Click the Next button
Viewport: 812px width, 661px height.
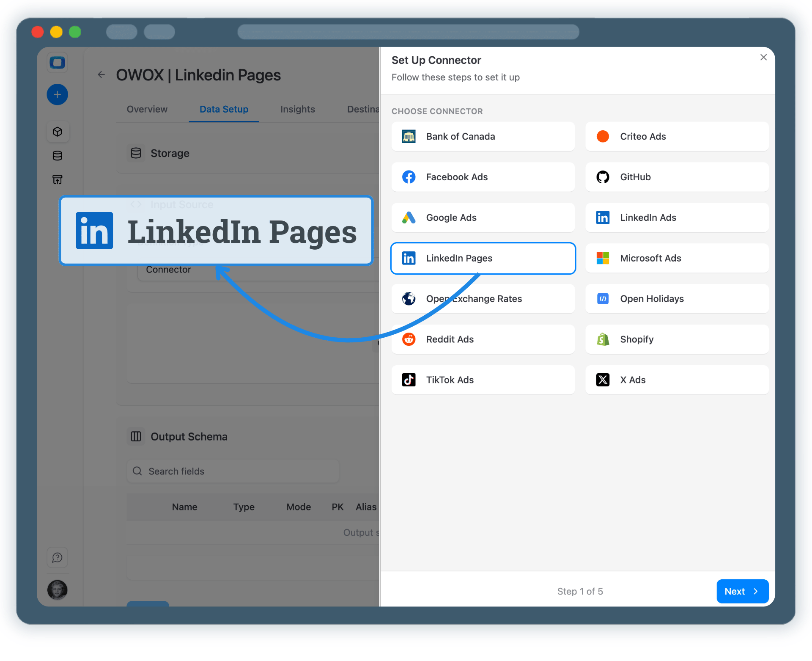[x=742, y=591]
